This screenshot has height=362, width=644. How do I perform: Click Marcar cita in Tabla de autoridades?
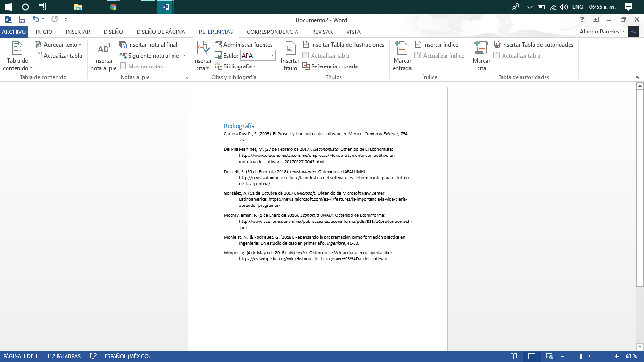pyautogui.click(x=480, y=57)
